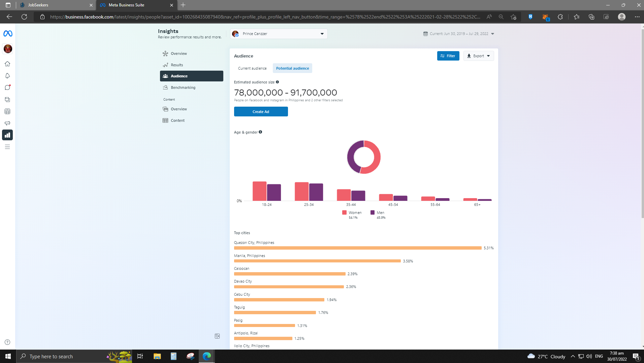Open the Bitwarden extension icon
Screen dimensions: 644x363
pyautogui.click(x=530, y=17)
